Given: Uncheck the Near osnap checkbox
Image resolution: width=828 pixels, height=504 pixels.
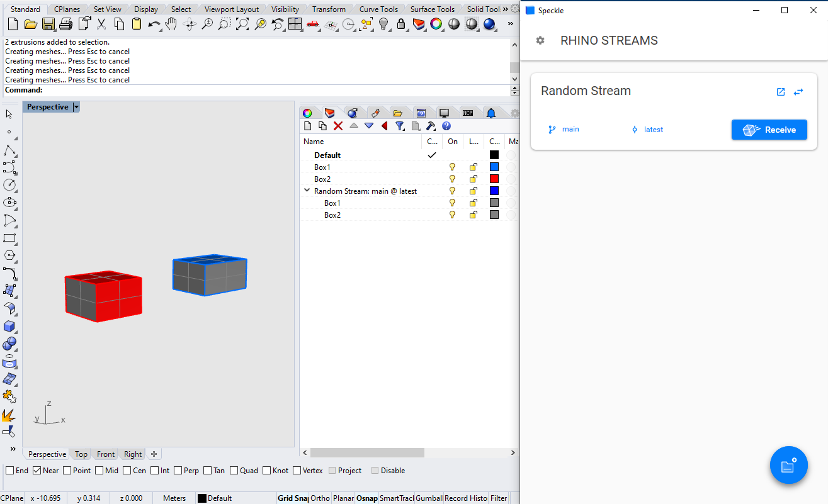Looking at the screenshot, I should coord(37,471).
